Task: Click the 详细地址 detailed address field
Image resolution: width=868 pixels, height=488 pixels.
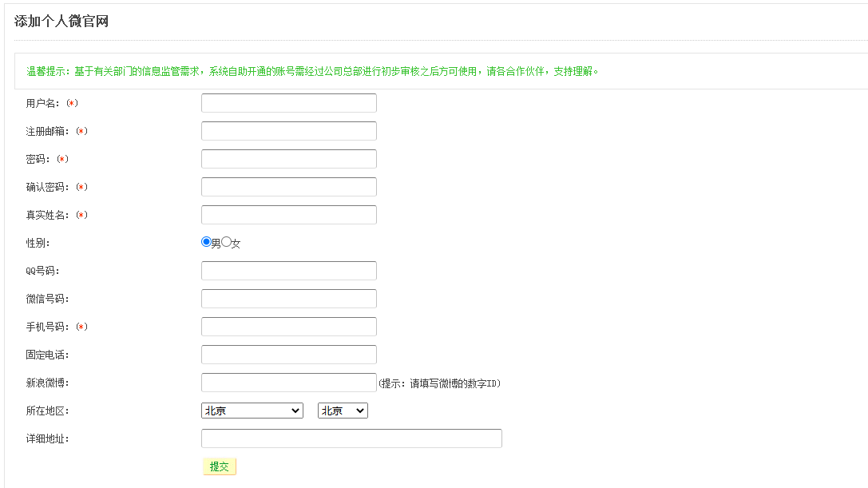Action: (x=351, y=438)
